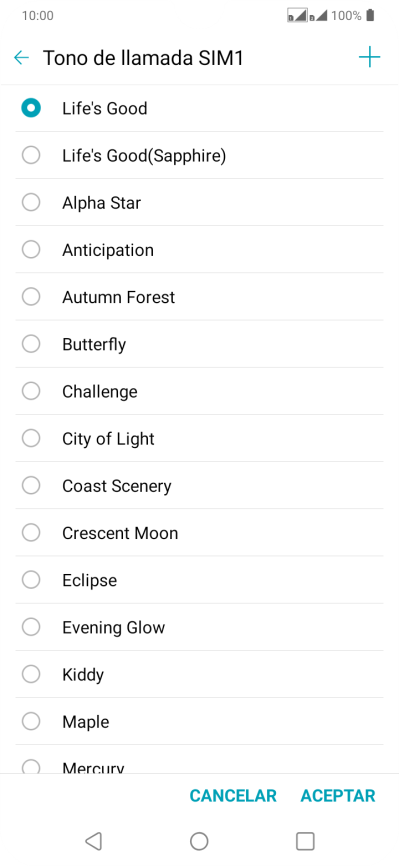The height and width of the screenshot is (866, 399).
Task: Choose the Butterfly ringtone
Action: click(x=199, y=344)
